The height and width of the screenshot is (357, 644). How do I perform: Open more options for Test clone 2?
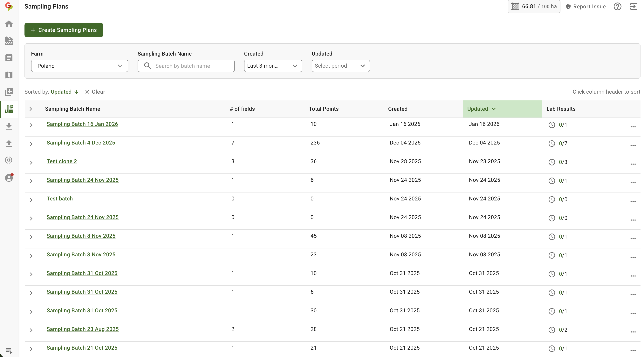[x=633, y=164]
